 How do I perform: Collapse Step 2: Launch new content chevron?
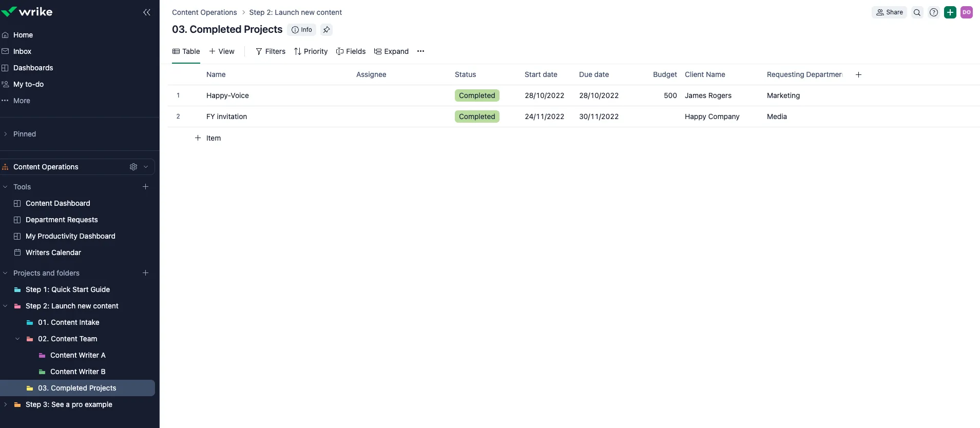point(6,306)
